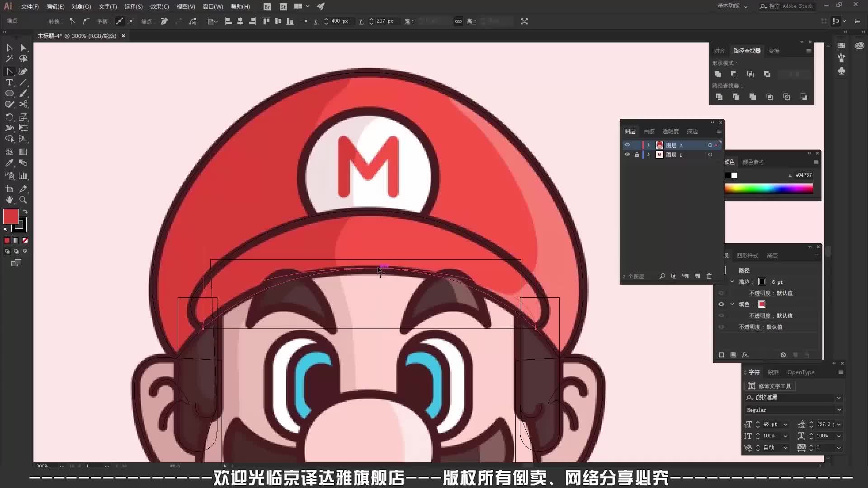The image size is (868, 488).
Task: Click target circle of 图层 1
Action: pyautogui.click(x=710, y=155)
